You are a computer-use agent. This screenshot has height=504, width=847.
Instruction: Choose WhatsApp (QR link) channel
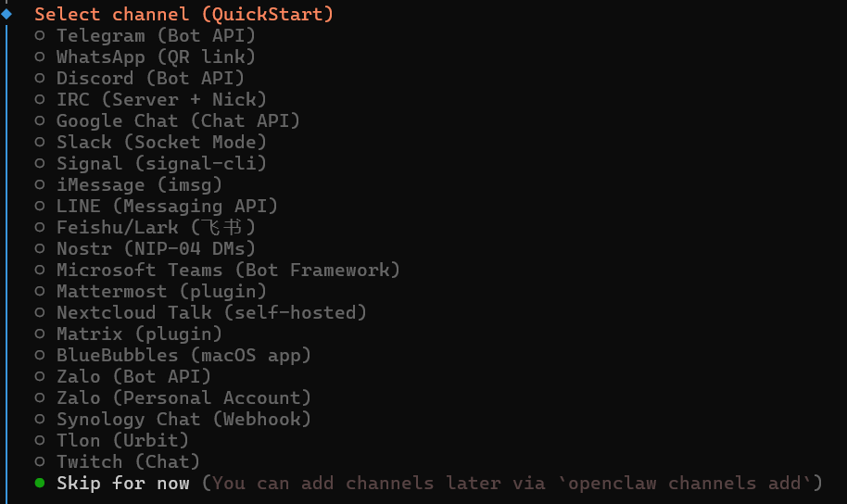[x=155, y=57]
